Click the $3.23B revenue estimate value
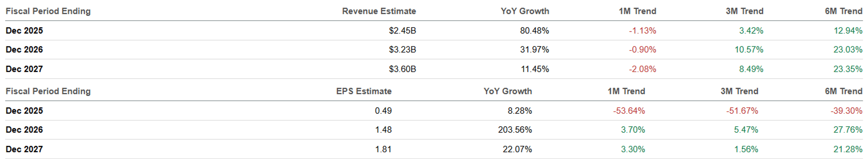The image size is (868, 159). pyautogui.click(x=402, y=50)
